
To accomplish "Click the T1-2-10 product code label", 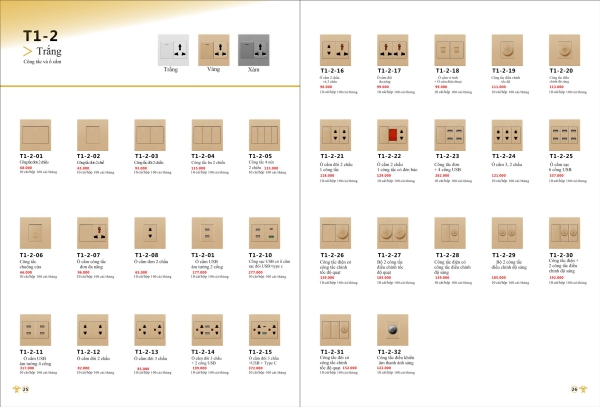I will (260, 255).
